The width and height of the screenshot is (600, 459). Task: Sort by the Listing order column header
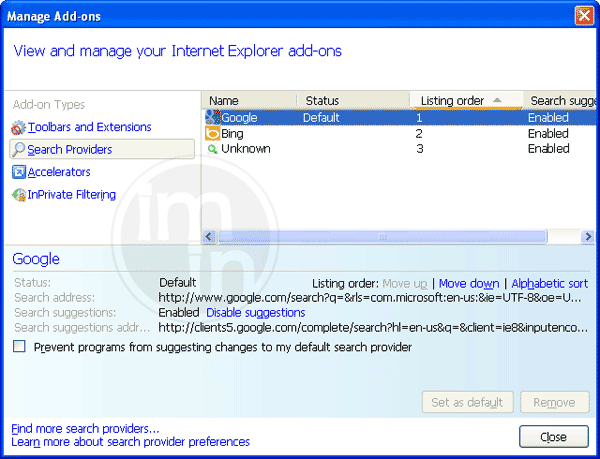[x=466, y=101]
